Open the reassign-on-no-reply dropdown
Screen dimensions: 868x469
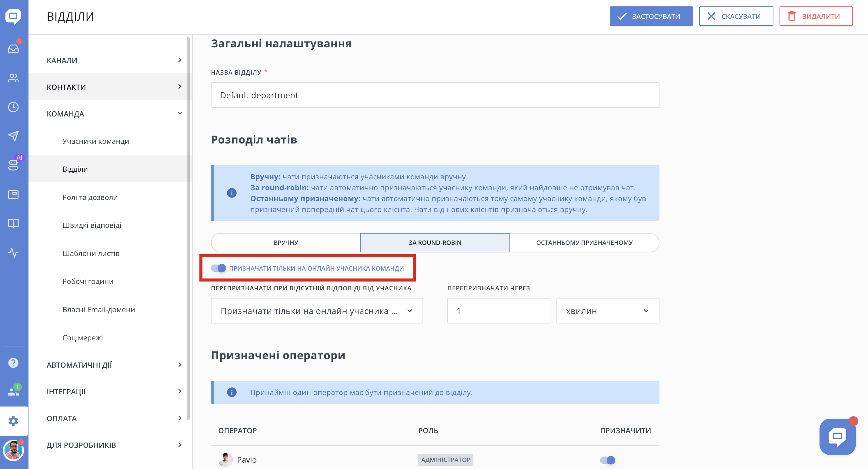click(317, 311)
